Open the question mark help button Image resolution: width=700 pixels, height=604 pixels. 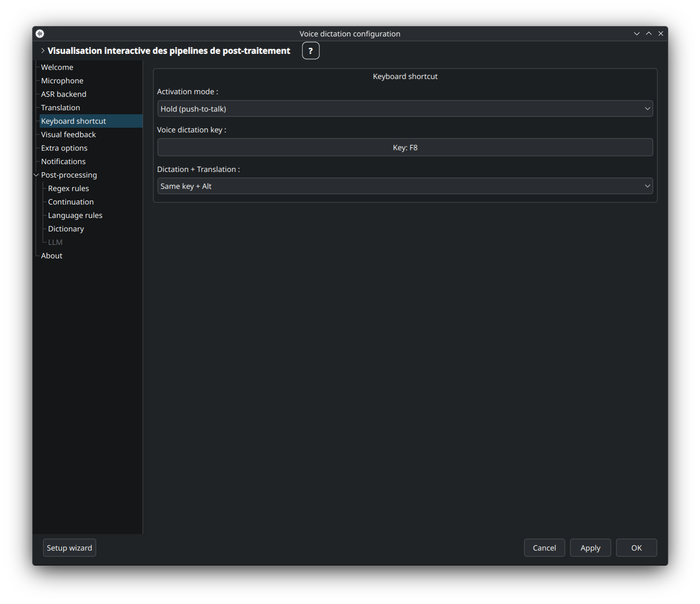click(311, 51)
